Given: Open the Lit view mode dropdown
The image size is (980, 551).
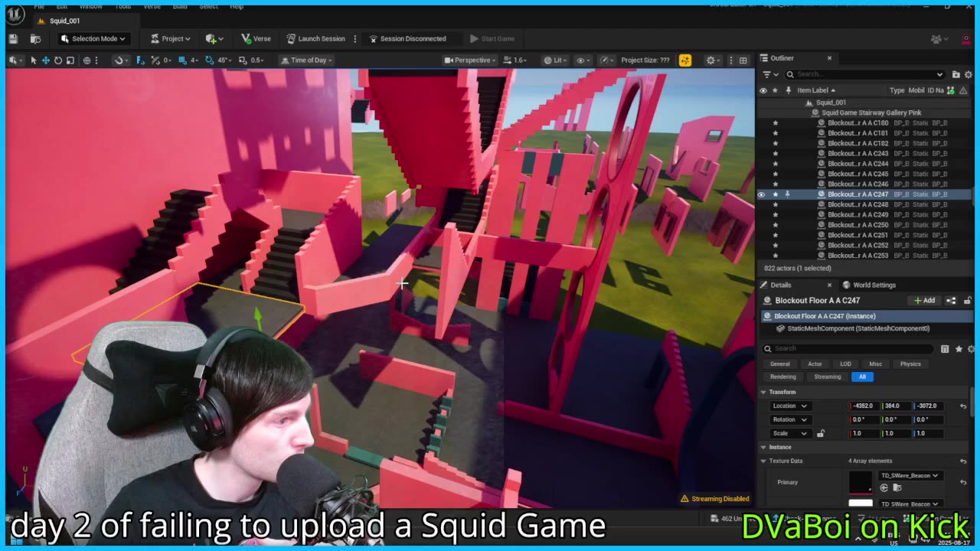Looking at the screenshot, I should [x=556, y=60].
